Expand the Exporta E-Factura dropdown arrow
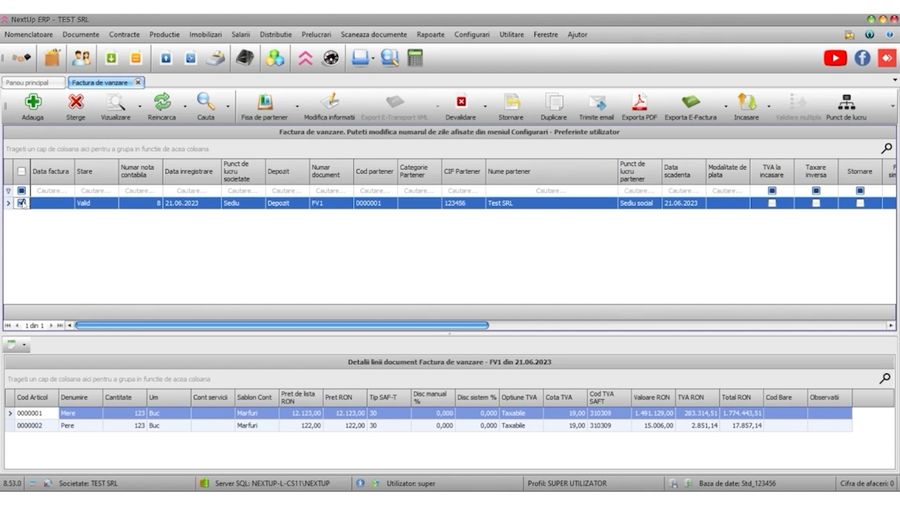The image size is (900, 506). click(x=724, y=105)
